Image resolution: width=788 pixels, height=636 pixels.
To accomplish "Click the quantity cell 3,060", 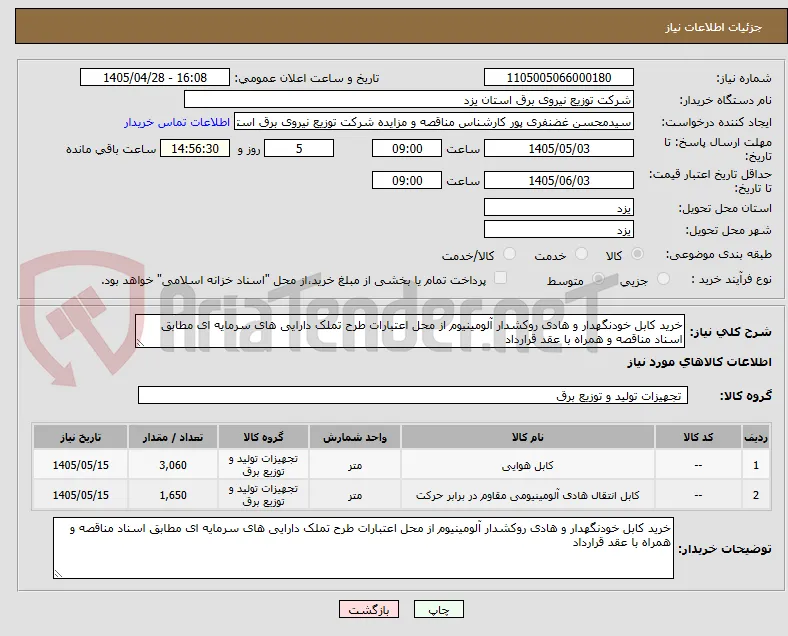I will pos(173,465).
